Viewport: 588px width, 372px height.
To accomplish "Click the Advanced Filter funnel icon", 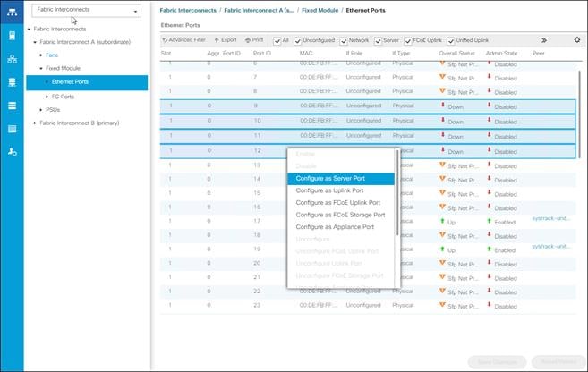I will click(x=165, y=39).
